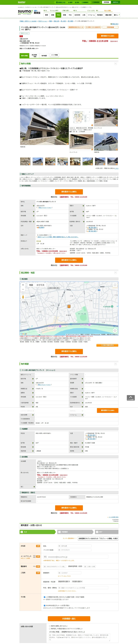The height and width of the screenshot is (644, 138).
Task: Click the 連絡希望時間 input field
Action: tap(89, 567)
